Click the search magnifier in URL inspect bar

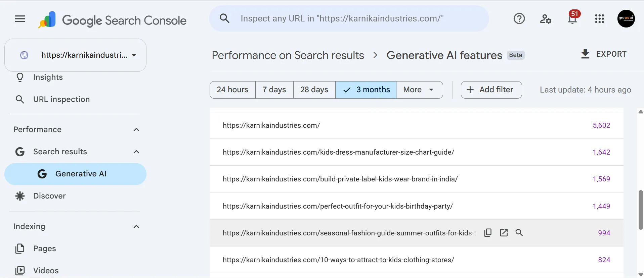[224, 18]
